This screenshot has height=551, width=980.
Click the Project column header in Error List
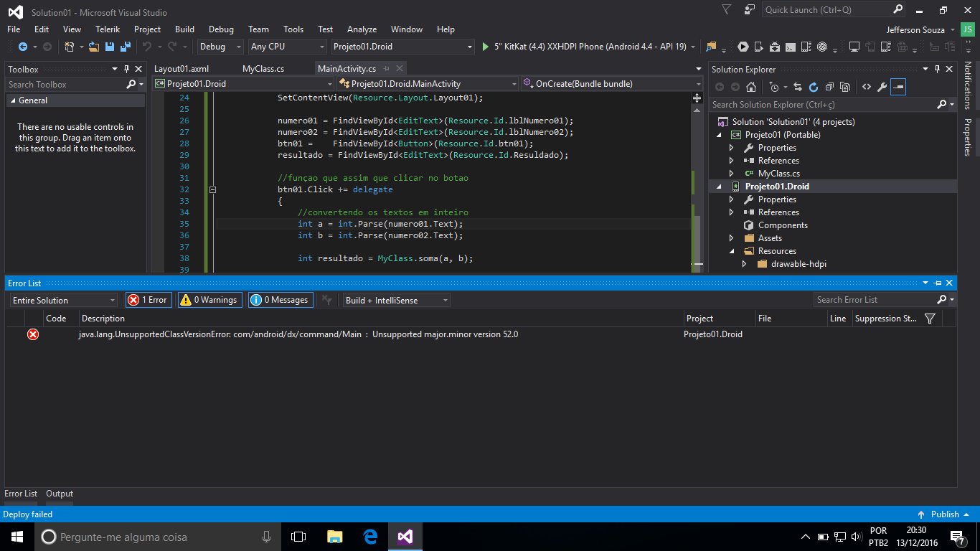[x=719, y=319]
